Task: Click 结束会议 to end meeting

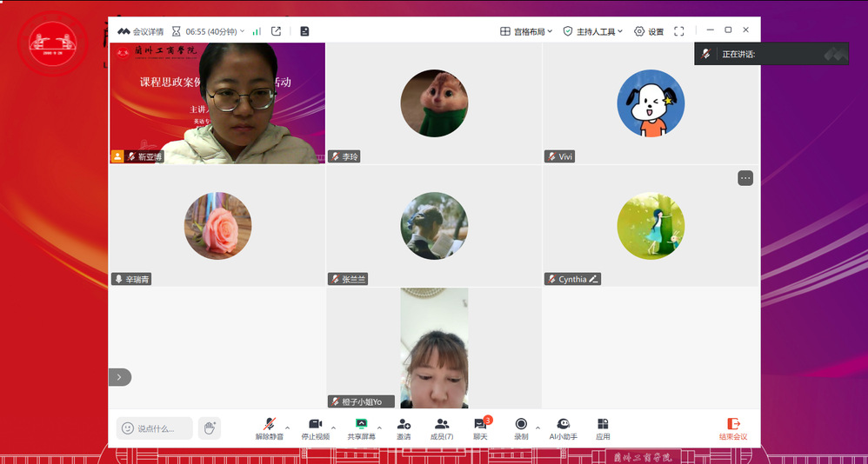Action: (x=732, y=428)
